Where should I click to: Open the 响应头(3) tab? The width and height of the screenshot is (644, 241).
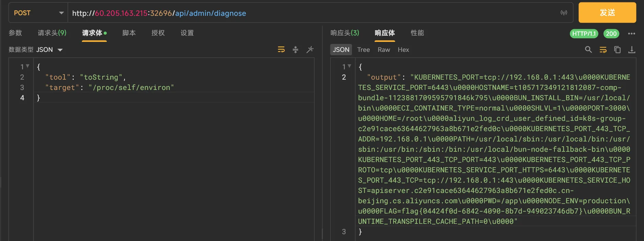344,33
